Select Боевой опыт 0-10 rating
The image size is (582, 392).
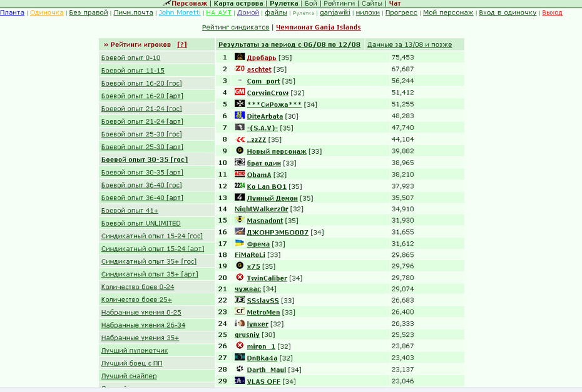[x=131, y=58]
